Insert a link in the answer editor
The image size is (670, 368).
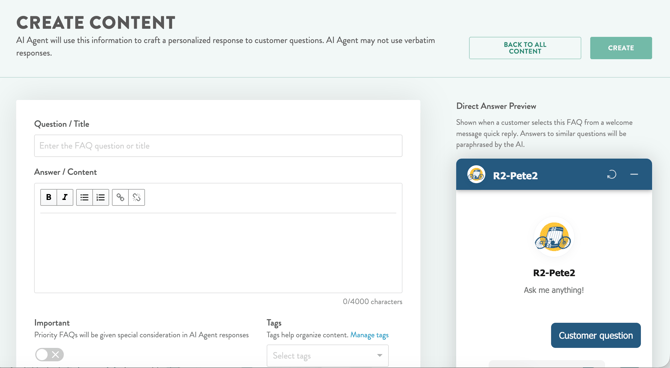pos(120,197)
